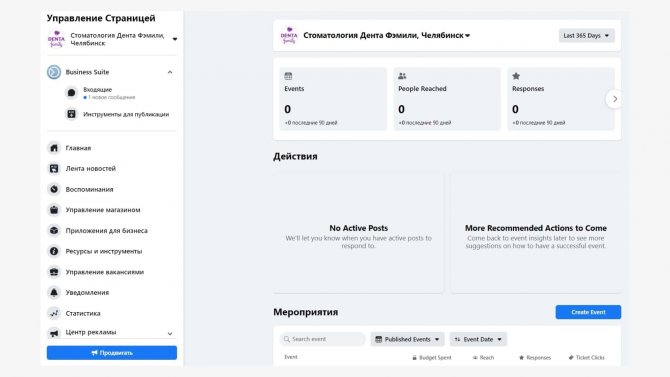
Task: Click the Denta Family logo in header
Action: [289, 35]
